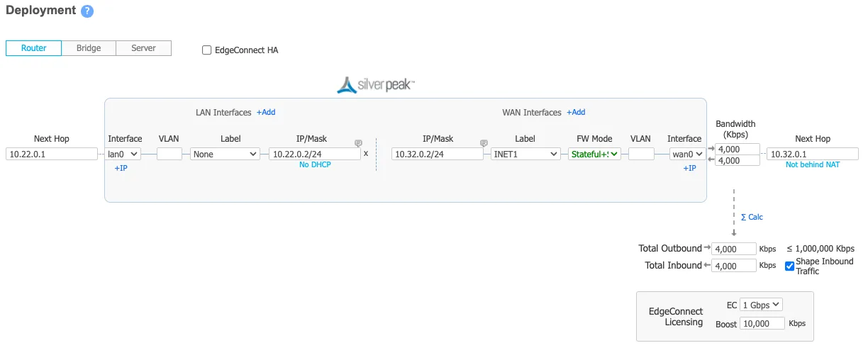This screenshot has height=360, width=868.
Task: Click the Σ Calc link
Action: point(752,217)
